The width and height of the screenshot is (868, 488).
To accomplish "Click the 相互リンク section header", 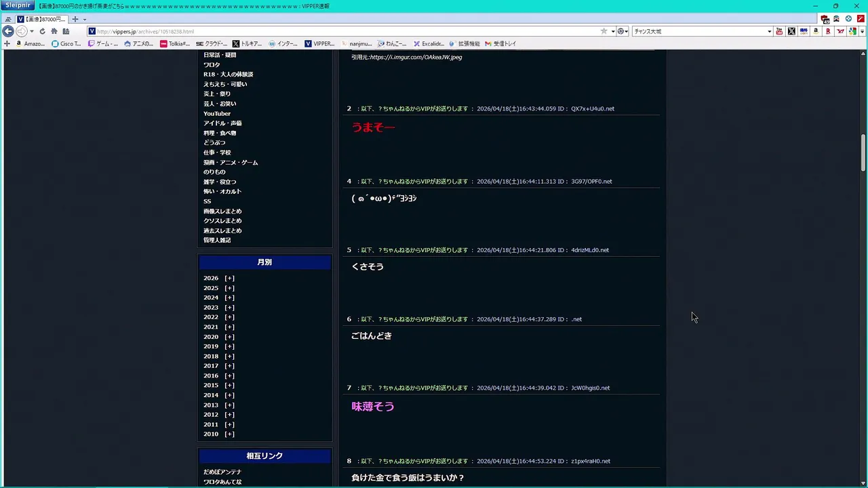I will tap(264, 456).
